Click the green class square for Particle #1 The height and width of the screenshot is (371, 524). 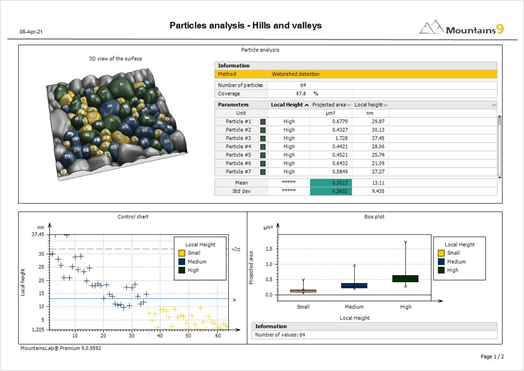point(263,122)
